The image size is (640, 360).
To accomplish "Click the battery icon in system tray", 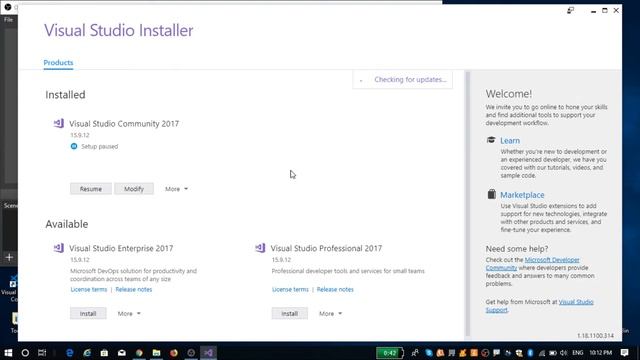I will click(x=553, y=353).
